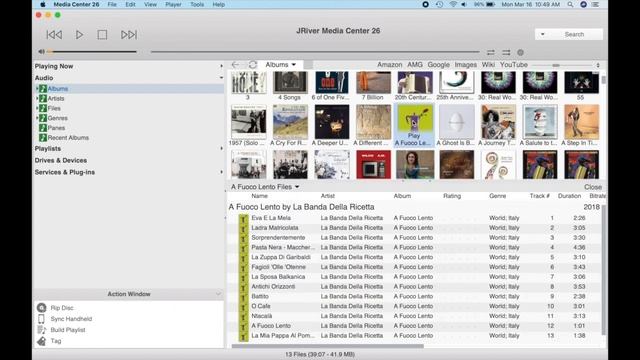Select Panes in the Audio tree
This screenshot has width=640, height=360.
pyautogui.click(x=56, y=128)
